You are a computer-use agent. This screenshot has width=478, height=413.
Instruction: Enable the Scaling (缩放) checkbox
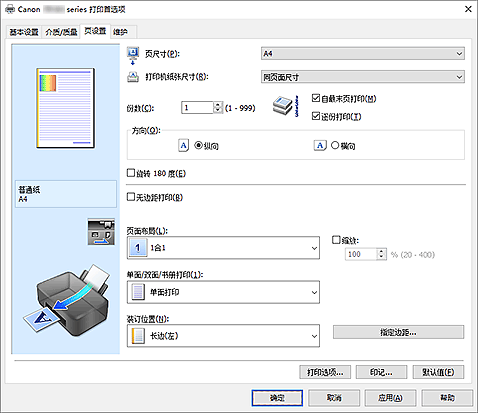click(336, 240)
